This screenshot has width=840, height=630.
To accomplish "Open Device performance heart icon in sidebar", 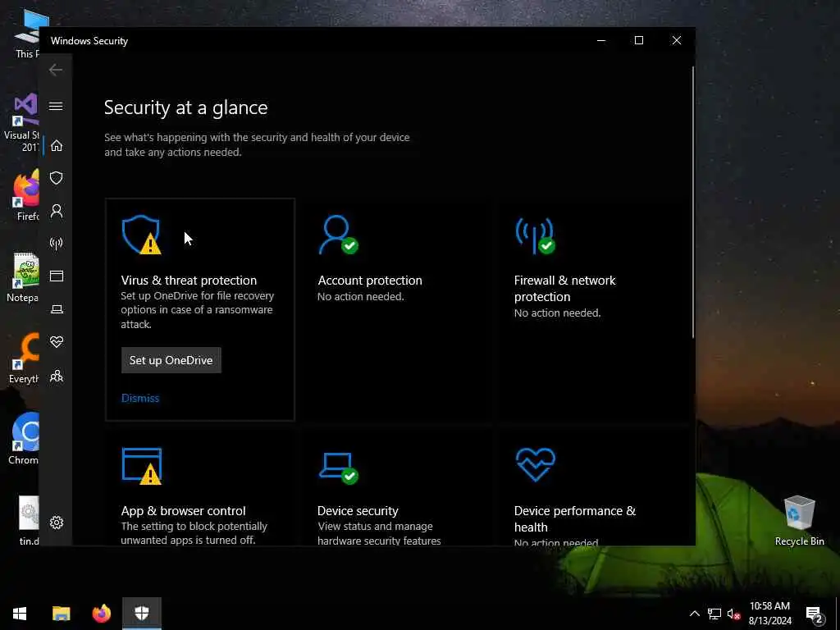I will 57,342.
